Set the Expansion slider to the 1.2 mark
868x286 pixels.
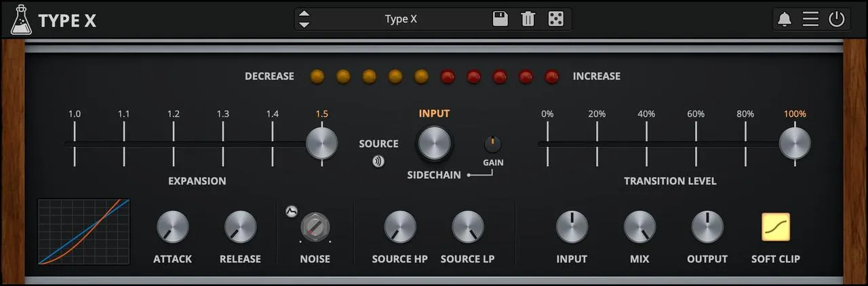point(174,143)
